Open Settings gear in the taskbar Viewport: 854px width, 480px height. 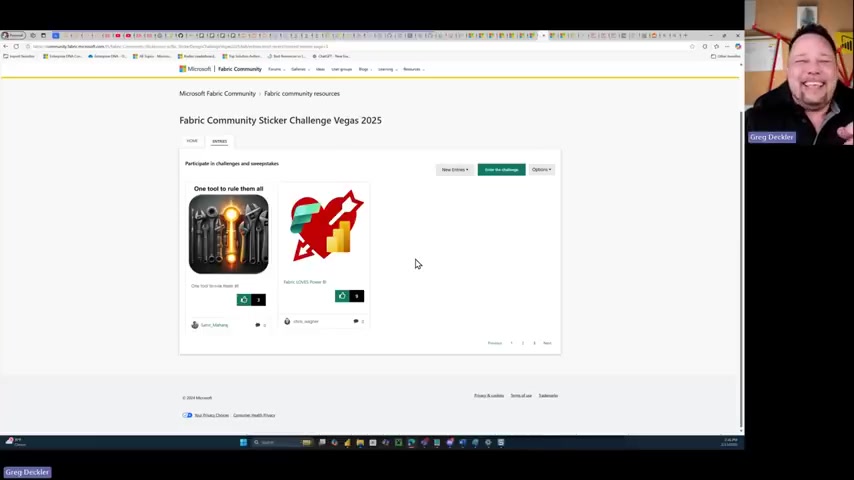tap(488, 442)
